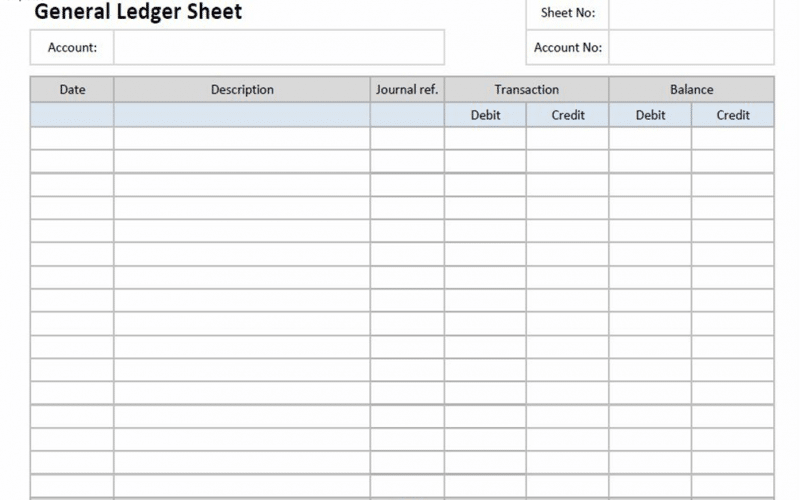Select the Transaction group header
This screenshot has height=500, width=800.
coord(526,89)
